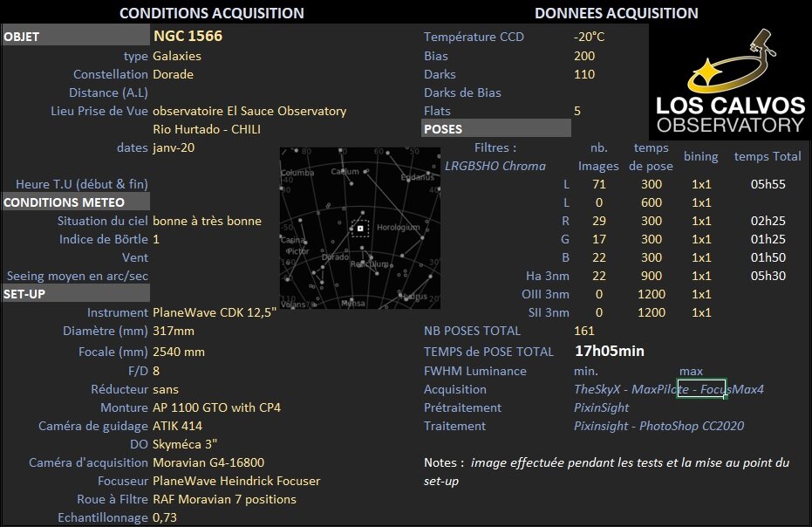Screen dimensions: 812x527
Task: Click the NB POSES TOTAL value 161
Action: [584, 331]
